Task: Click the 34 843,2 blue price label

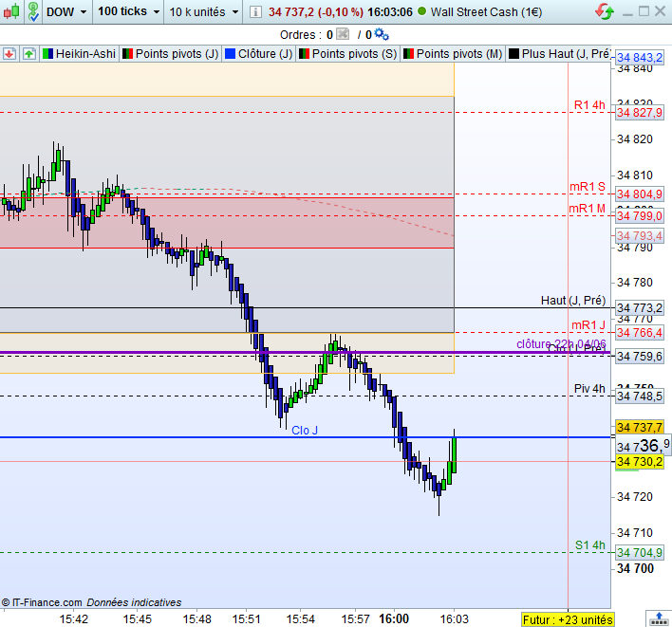Action: coord(640,58)
